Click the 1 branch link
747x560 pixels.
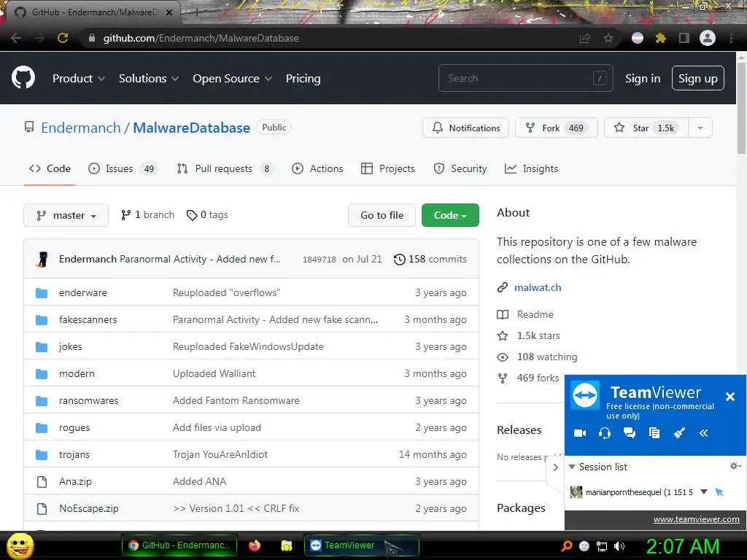(x=147, y=215)
